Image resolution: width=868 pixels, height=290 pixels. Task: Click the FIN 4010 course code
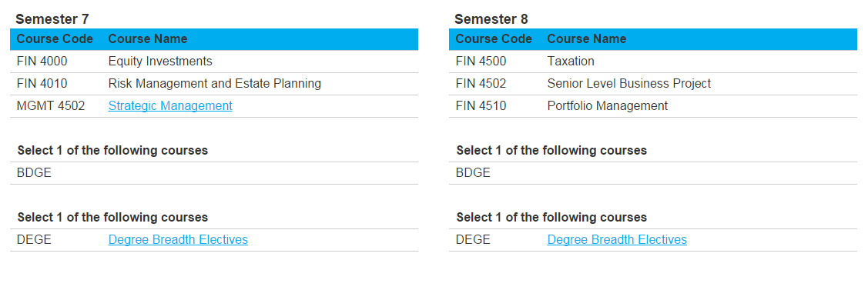(x=42, y=84)
